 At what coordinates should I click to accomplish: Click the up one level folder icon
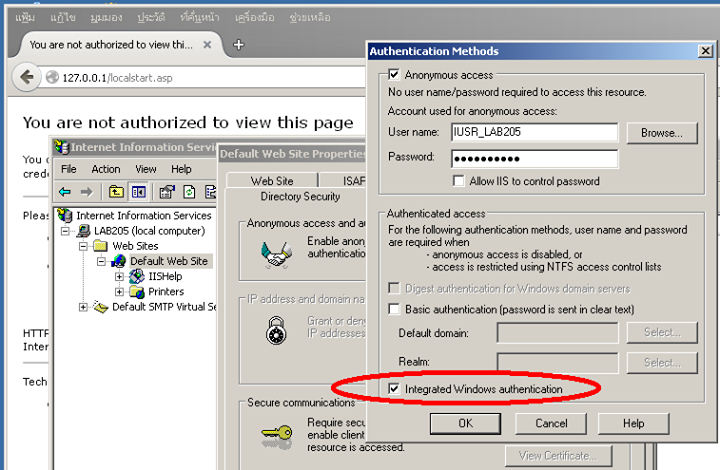click(x=116, y=191)
